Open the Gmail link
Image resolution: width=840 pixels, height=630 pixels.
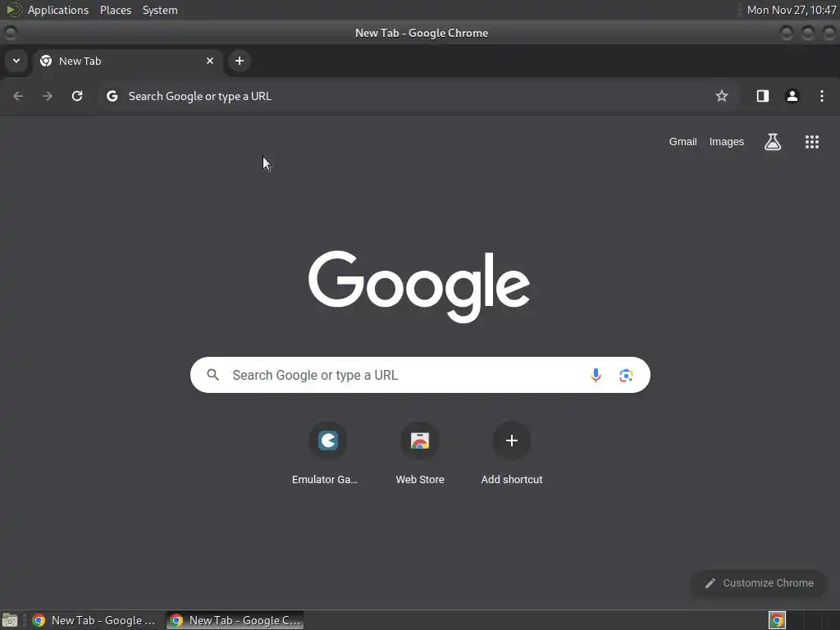pyautogui.click(x=682, y=142)
